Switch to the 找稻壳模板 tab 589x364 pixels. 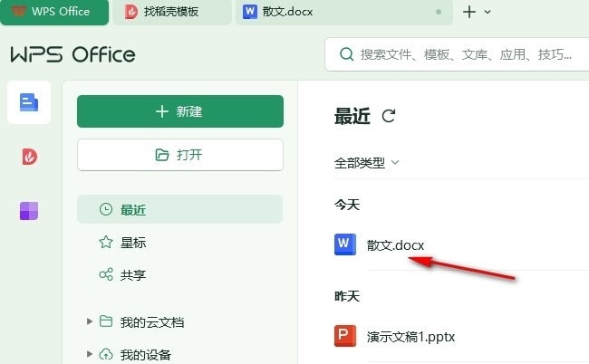172,12
